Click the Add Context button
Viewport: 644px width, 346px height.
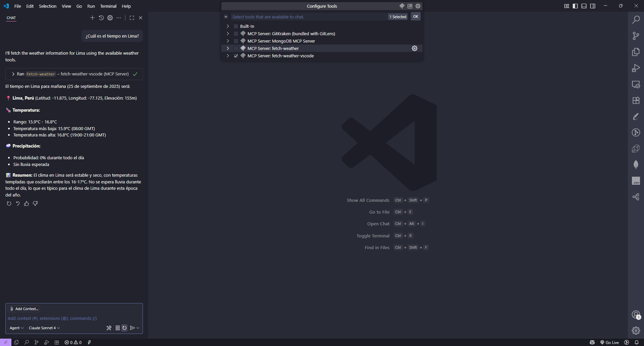(24, 309)
